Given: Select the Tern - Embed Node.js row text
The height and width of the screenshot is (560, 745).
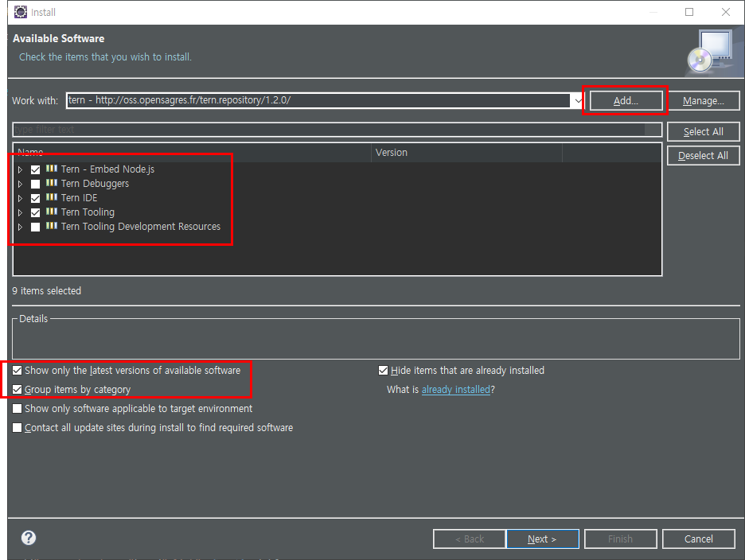Looking at the screenshot, I should tap(108, 169).
